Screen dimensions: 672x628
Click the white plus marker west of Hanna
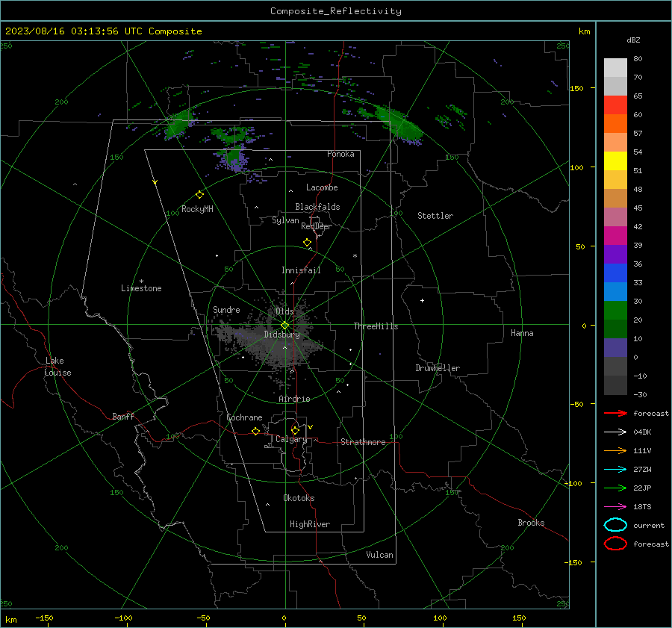tap(422, 300)
